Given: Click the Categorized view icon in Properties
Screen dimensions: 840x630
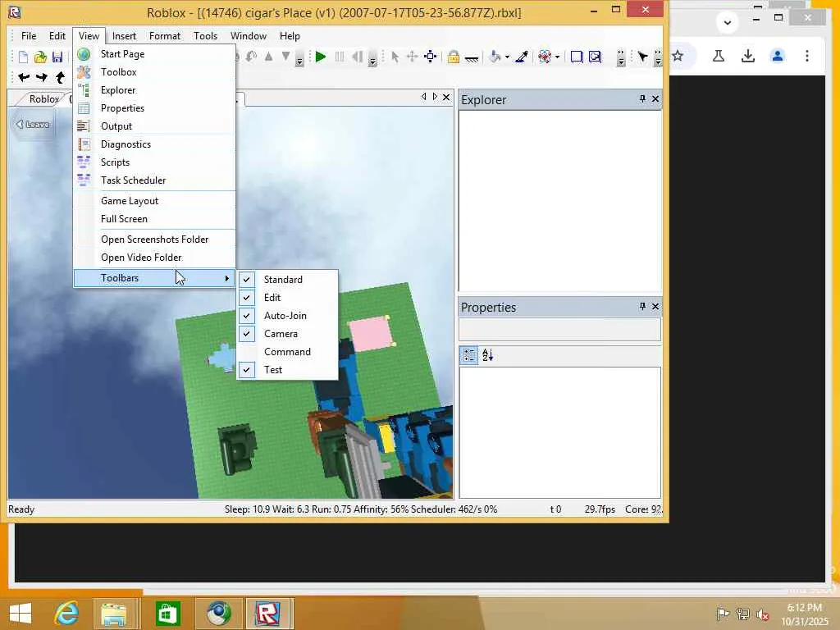Looking at the screenshot, I should click(x=468, y=354).
